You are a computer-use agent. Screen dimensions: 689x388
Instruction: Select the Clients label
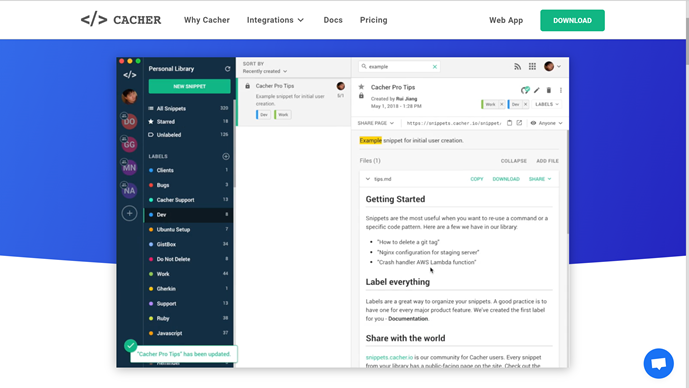pos(189,170)
